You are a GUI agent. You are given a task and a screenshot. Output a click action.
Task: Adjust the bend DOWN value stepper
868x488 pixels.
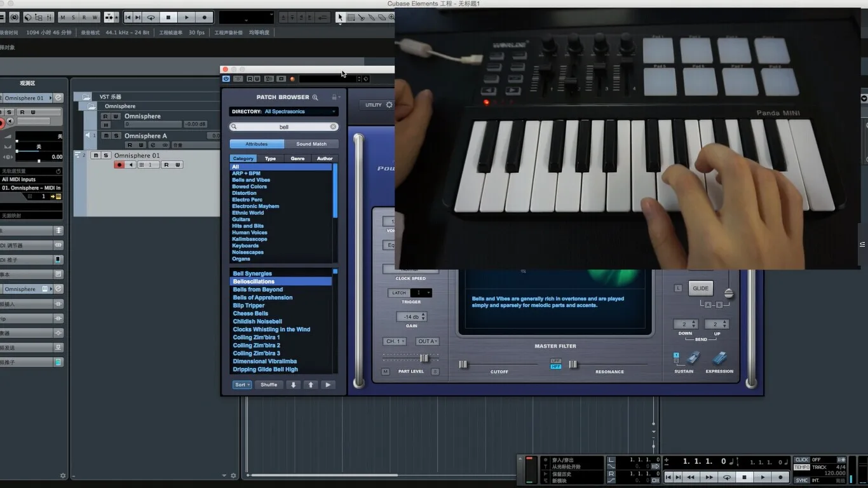686,324
